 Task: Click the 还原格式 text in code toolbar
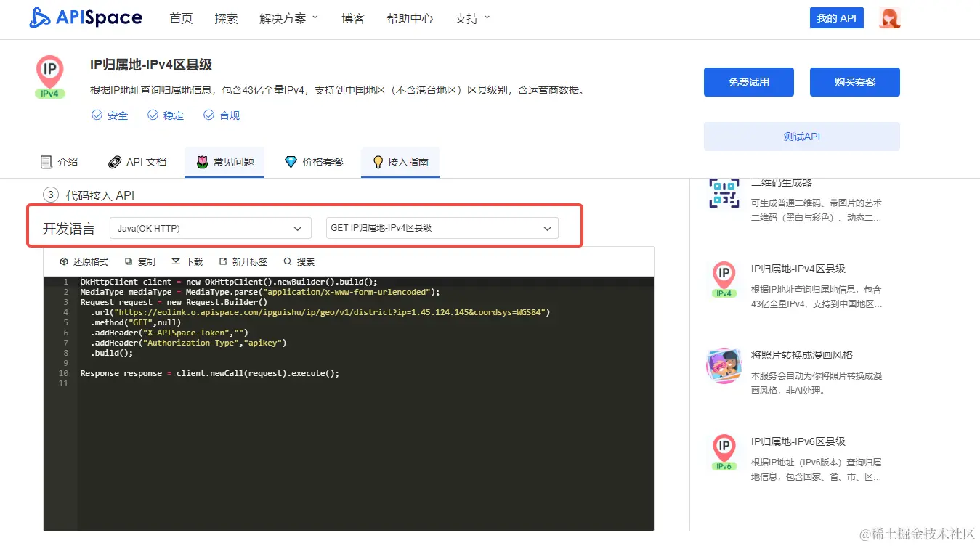pyautogui.click(x=91, y=261)
